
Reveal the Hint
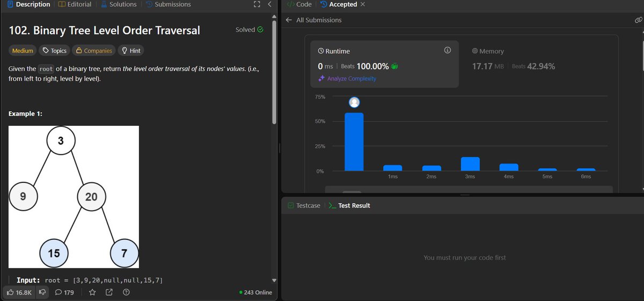click(131, 51)
